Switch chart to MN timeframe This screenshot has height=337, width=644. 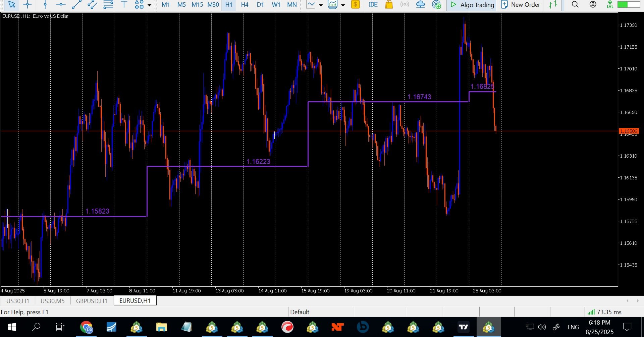[292, 5]
